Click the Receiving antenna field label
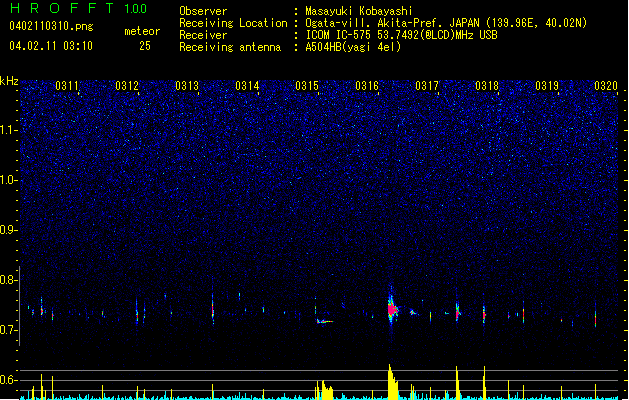Image resolution: width=629 pixels, height=400 pixels. pyautogui.click(x=230, y=47)
